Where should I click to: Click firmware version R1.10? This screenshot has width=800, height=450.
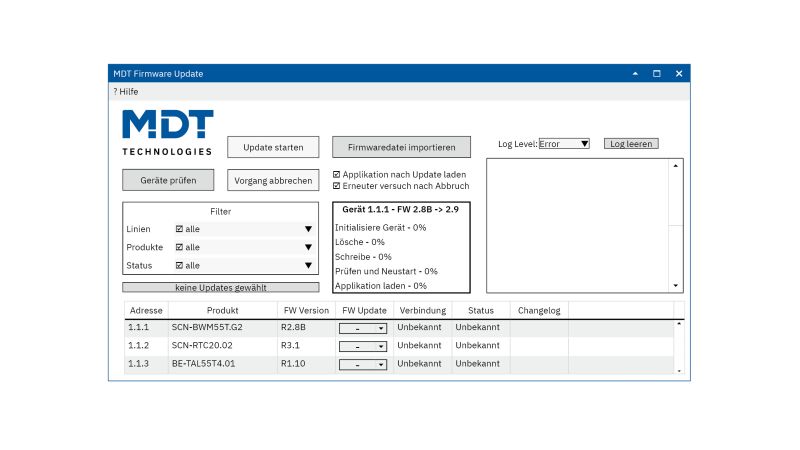[x=293, y=364]
